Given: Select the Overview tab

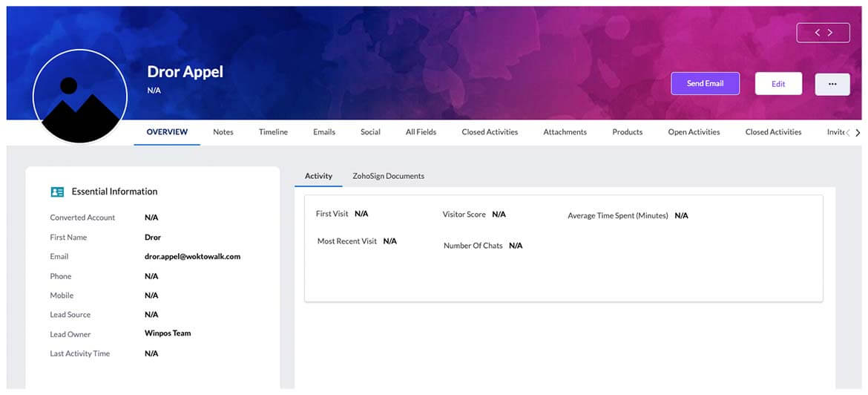Looking at the screenshot, I should tap(167, 132).
